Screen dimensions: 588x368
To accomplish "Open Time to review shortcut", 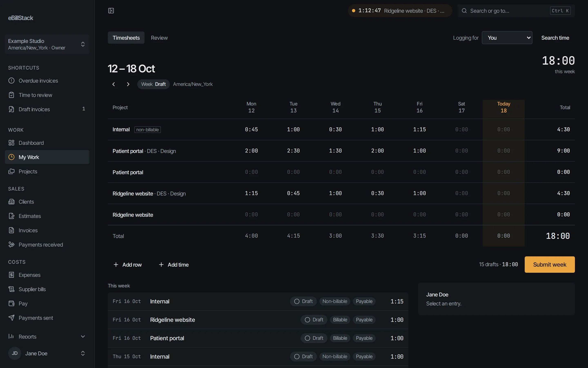I will tap(47, 95).
